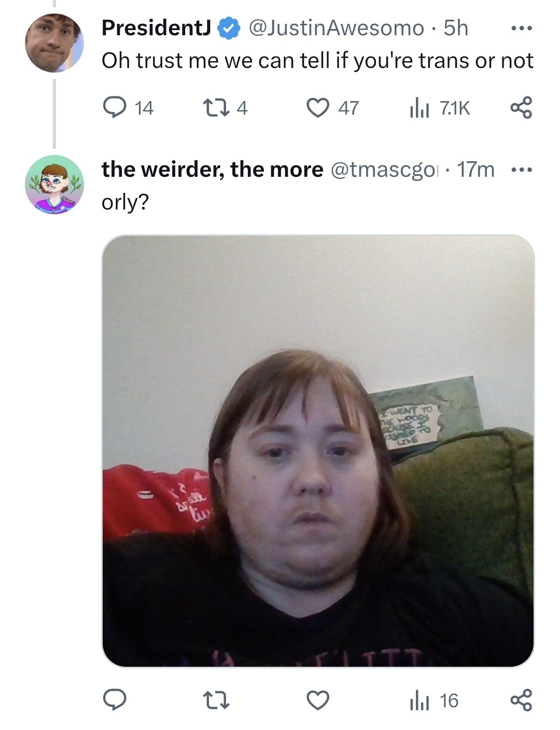The height and width of the screenshot is (730, 560).
Task: Visit the @JustinAwesomo handle link
Action: [337, 28]
